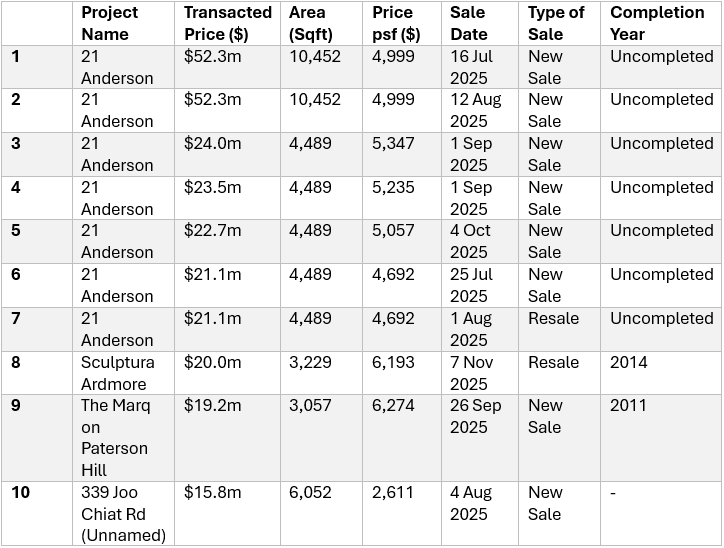Select the $15.8m price cell
The image size is (724, 548).
(213, 492)
